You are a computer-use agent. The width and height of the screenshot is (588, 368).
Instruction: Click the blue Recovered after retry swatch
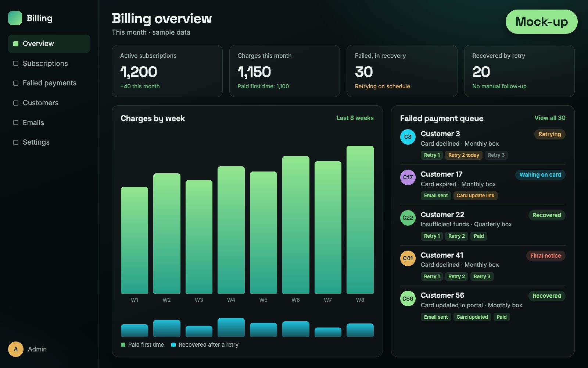click(x=173, y=345)
